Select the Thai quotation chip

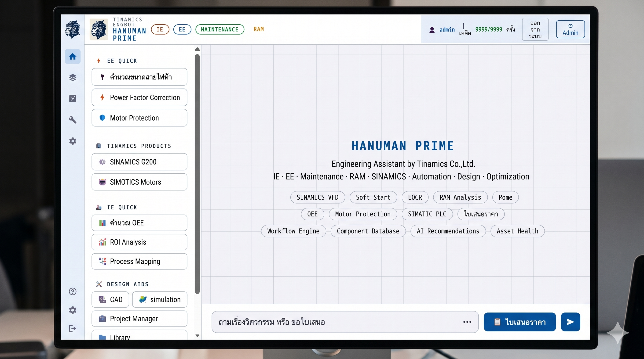pyautogui.click(x=481, y=214)
